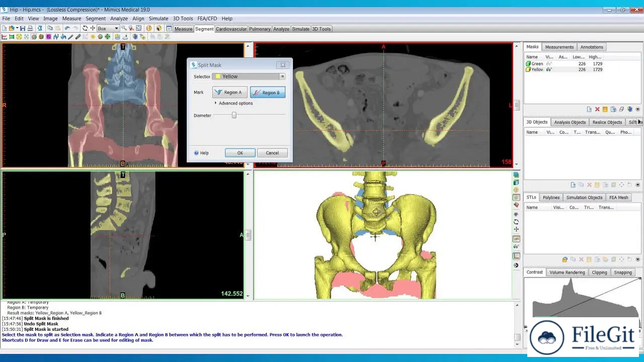
Task: Expand Advanced options in Split Mask dialog
Action: [x=233, y=103]
